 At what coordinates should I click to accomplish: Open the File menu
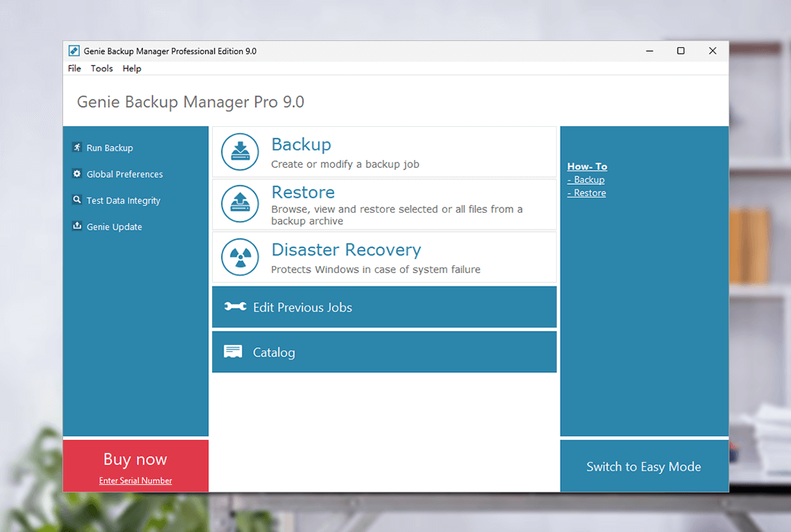click(75, 68)
